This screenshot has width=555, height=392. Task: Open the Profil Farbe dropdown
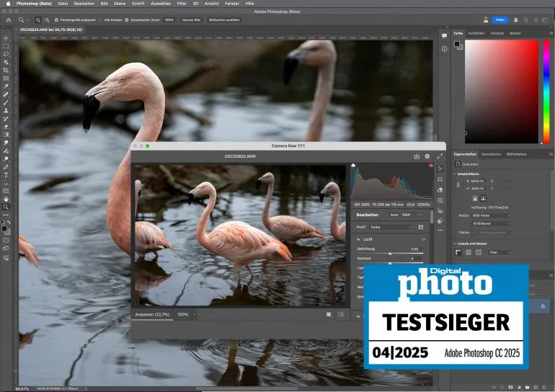pyautogui.click(x=391, y=227)
